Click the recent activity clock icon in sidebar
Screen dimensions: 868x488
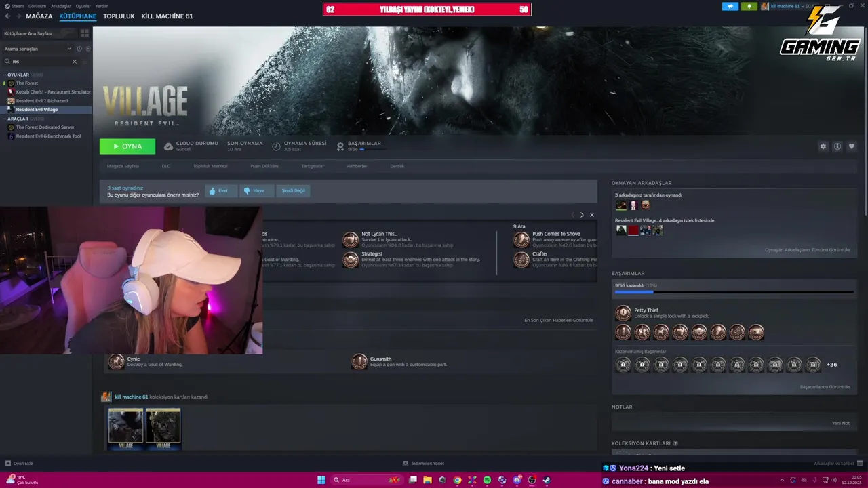pos(79,49)
